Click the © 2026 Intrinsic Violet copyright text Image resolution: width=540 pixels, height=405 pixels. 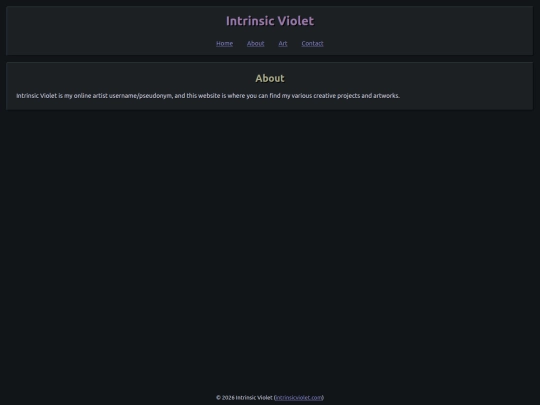coord(244,397)
